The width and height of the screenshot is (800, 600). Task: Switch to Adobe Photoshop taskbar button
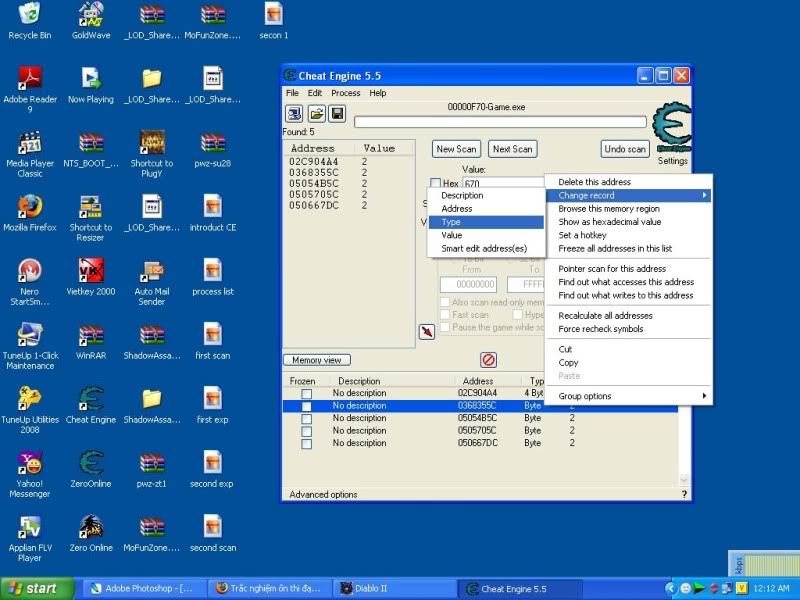(x=146, y=589)
